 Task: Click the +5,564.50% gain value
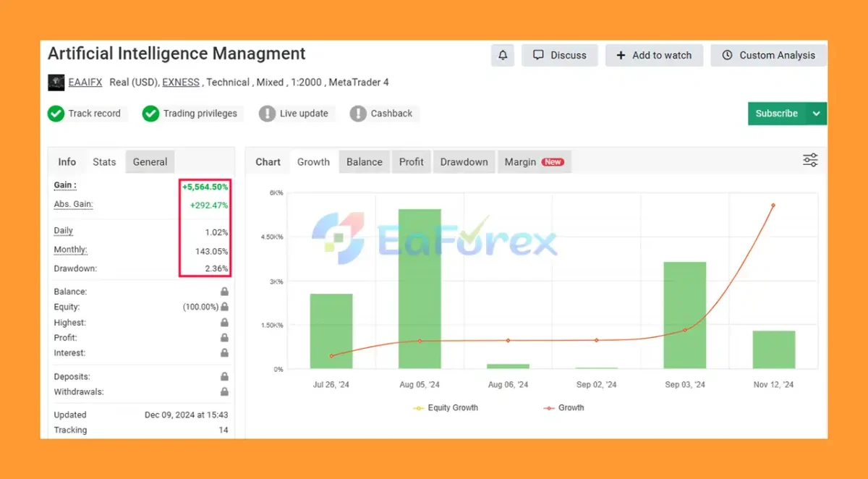pos(205,187)
